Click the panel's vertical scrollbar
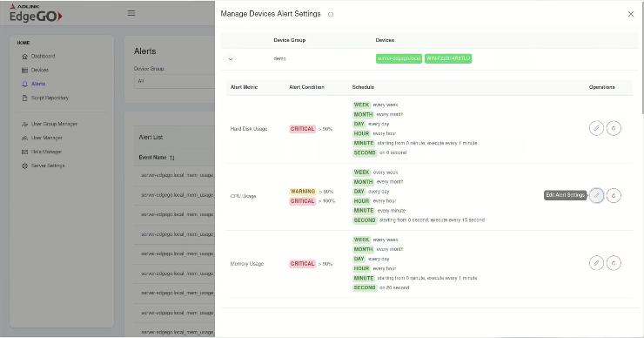Viewport: 644px width, 338px height. (642, 57)
